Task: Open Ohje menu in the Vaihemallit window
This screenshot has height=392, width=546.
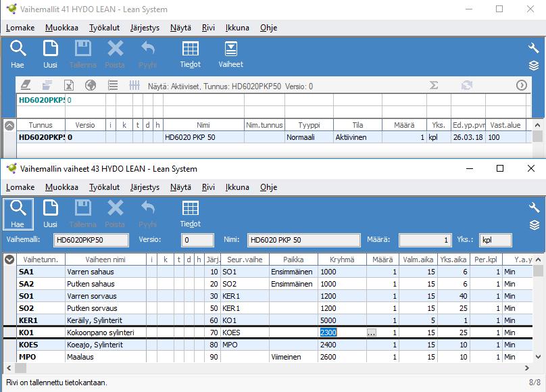Action: pos(268,28)
